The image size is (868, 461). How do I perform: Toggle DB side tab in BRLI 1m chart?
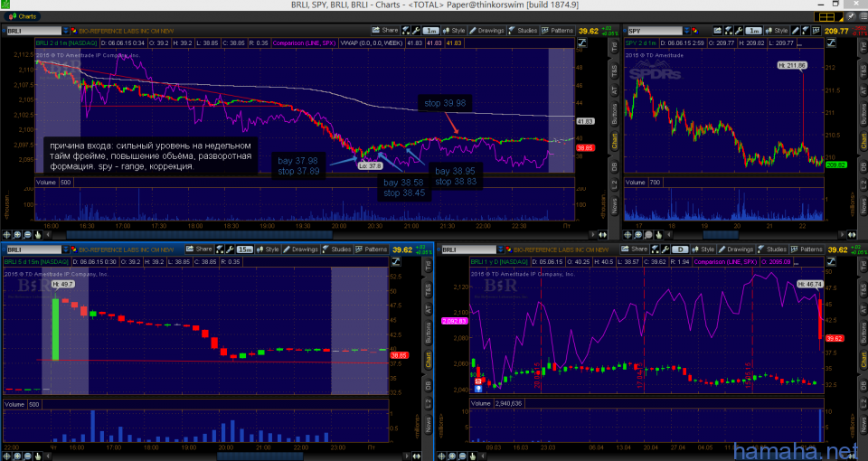tap(614, 165)
